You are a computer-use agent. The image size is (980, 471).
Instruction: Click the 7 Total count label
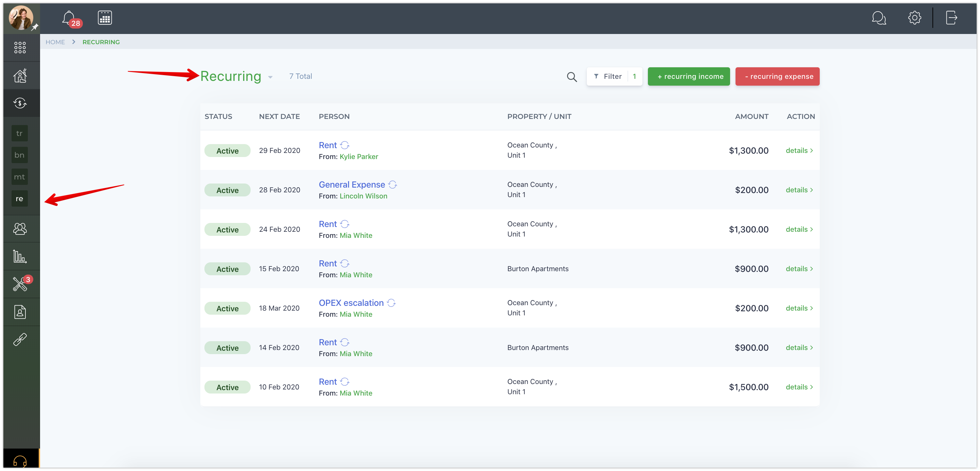[300, 76]
